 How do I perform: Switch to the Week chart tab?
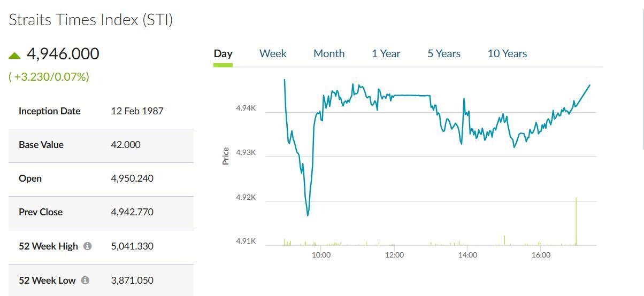[273, 53]
